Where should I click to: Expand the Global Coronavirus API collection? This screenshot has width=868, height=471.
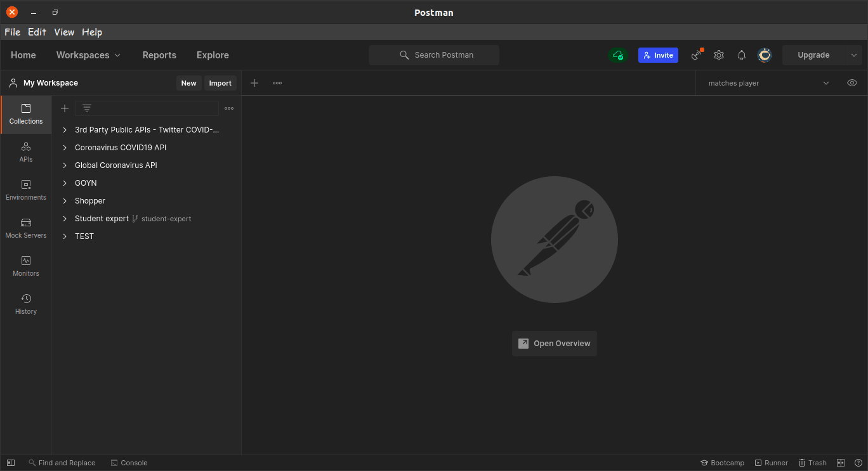(x=65, y=165)
